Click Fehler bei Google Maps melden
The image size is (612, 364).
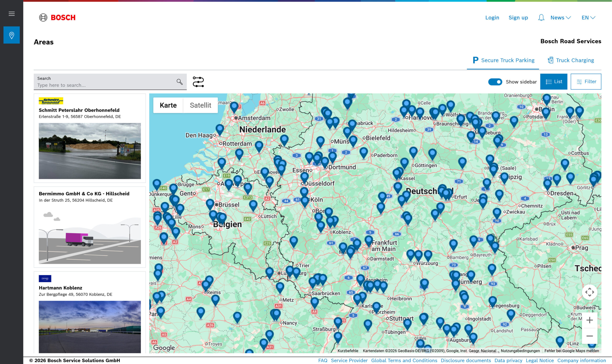tap(572, 351)
